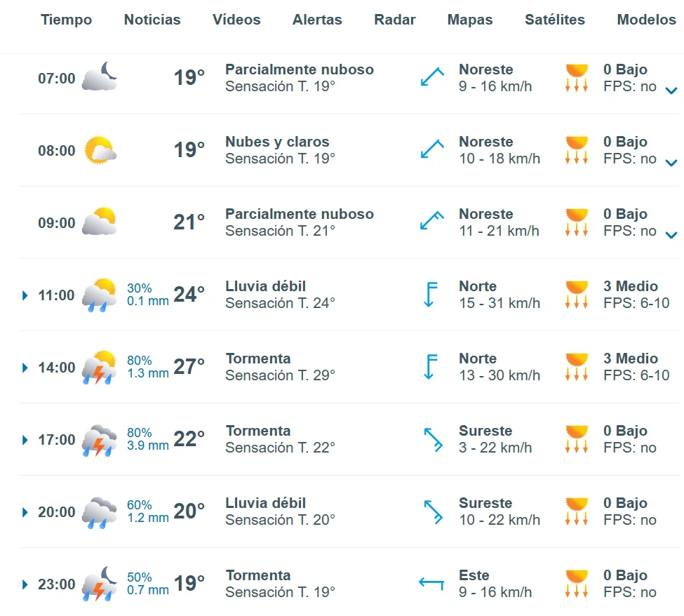Expand the 07:00 row details chevron
This screenshot has width=684, height=616.
[671, 91]
